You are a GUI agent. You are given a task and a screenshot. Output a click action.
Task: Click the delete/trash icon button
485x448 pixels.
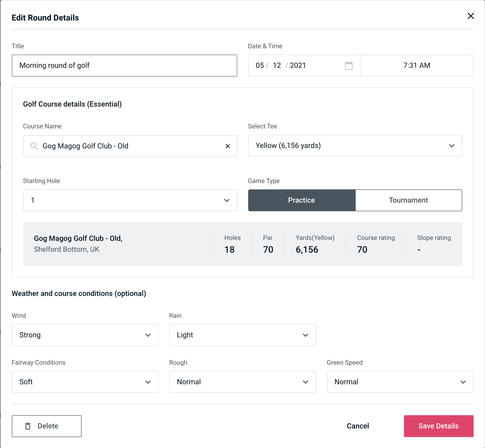click(x=29, y=426)
